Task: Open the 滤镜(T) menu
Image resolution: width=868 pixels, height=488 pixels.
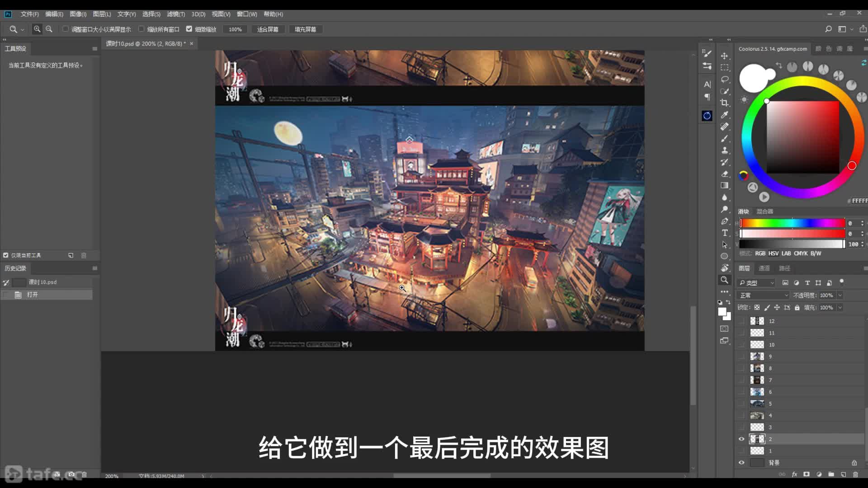Action: (175, 14)
